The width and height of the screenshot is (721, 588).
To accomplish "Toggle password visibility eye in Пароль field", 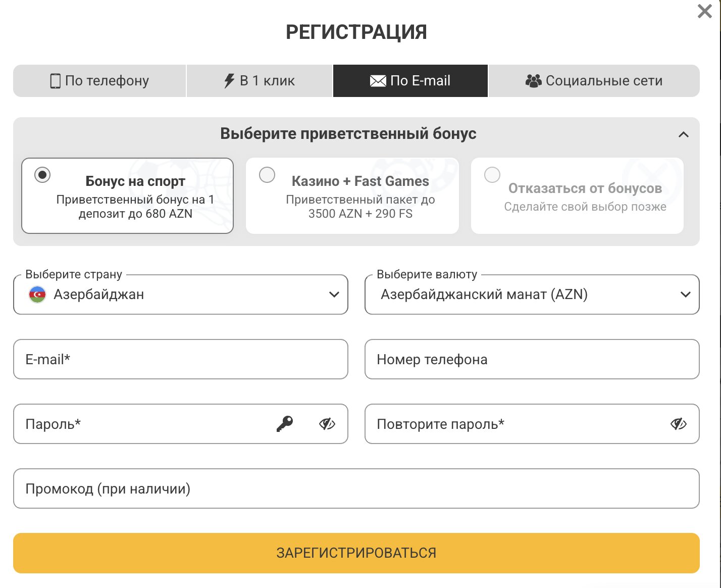I will 327,424.
